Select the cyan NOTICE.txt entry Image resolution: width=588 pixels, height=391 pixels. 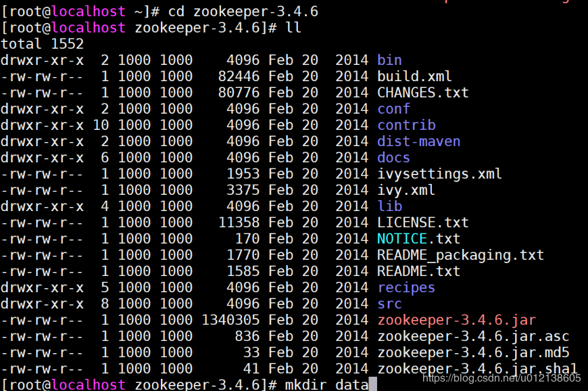pos(418,239)
